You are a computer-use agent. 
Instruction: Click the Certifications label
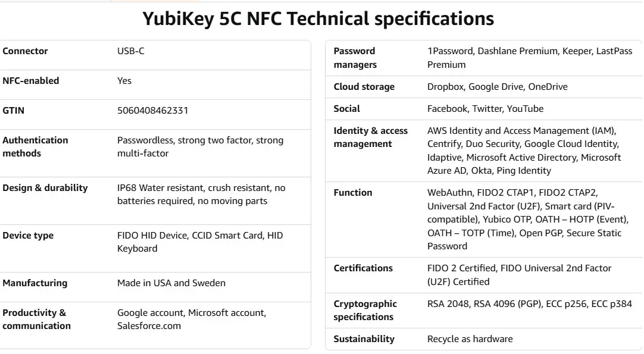363,268
